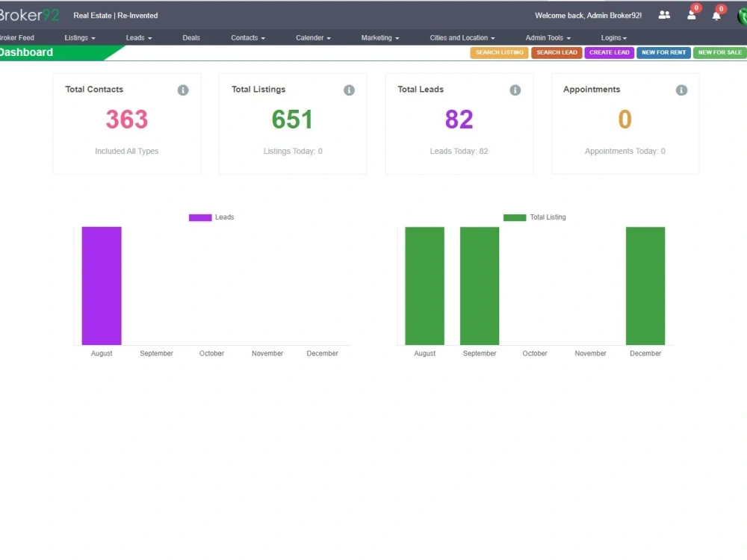Screen dimensions: 747x560
Task: Click the New For Sale button
Action: click(x=720, y=52)
